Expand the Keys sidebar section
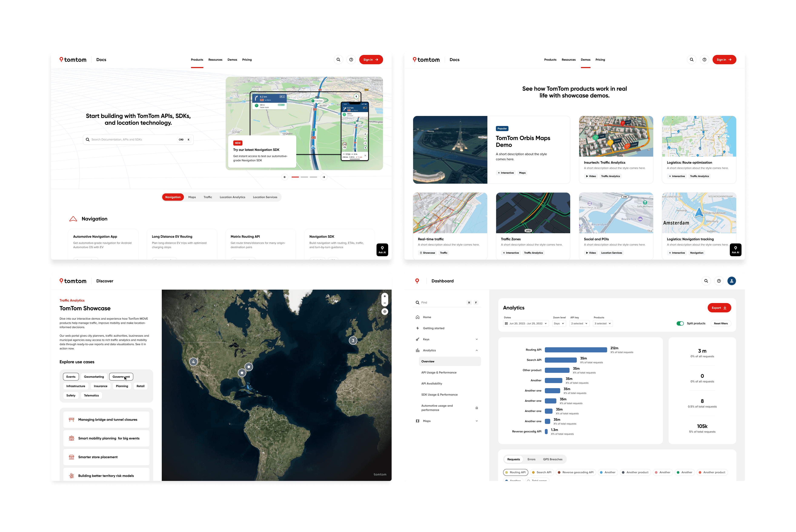The image size is (796, 532). pyautogui.click(x=476, y=339)
